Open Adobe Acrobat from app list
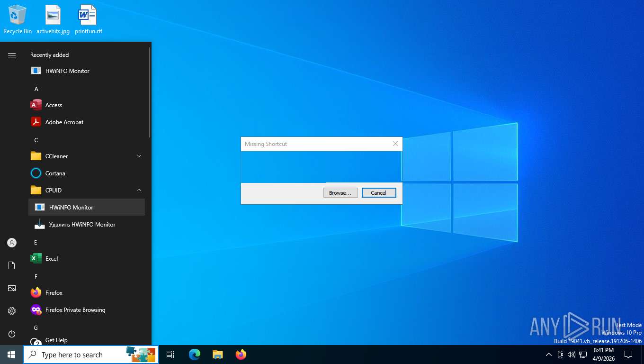644x364 pixels. tap(87, 122)
